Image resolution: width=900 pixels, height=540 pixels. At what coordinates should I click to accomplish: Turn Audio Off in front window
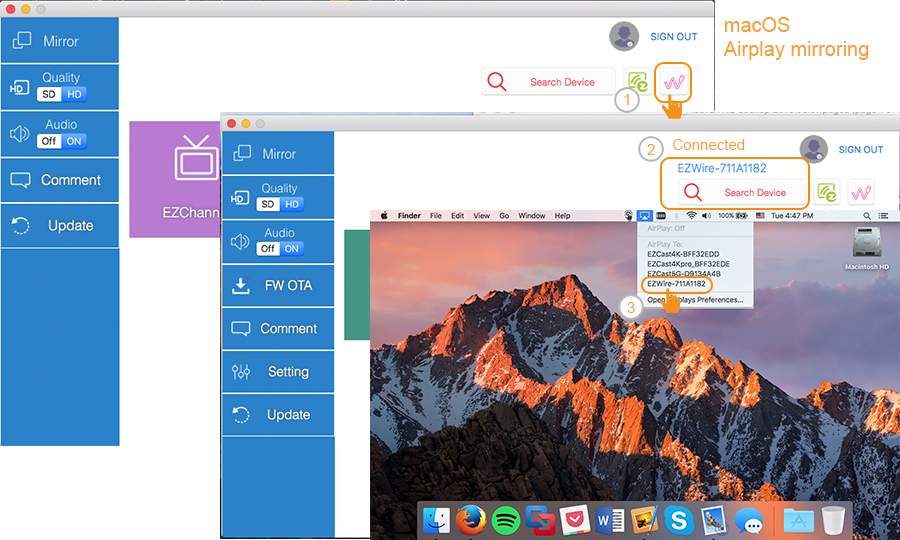[x=268, y=248]
